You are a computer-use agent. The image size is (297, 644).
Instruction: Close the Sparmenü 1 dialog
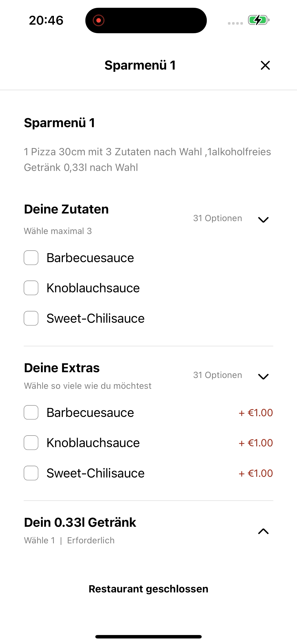pyautogui.click(x=265, y=65)
